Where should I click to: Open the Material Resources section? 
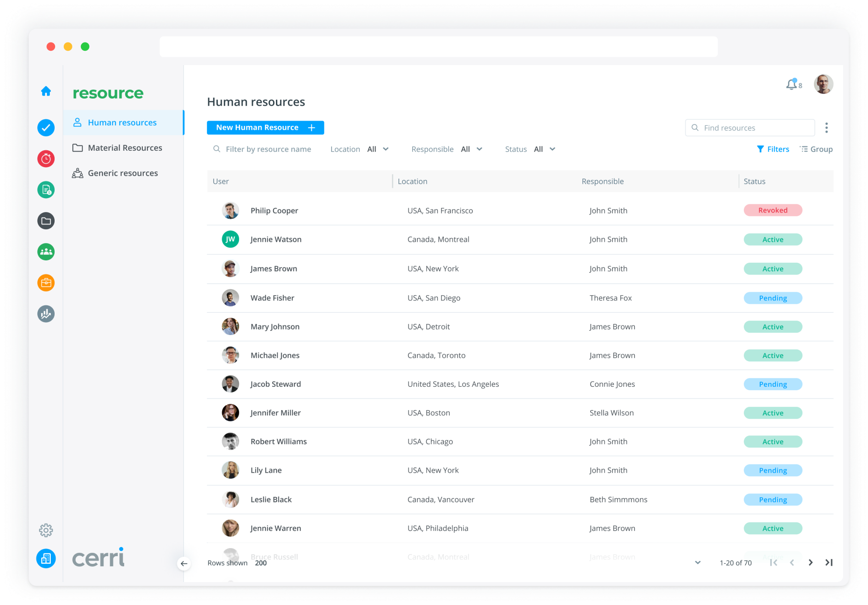click(x=125, y=148)
